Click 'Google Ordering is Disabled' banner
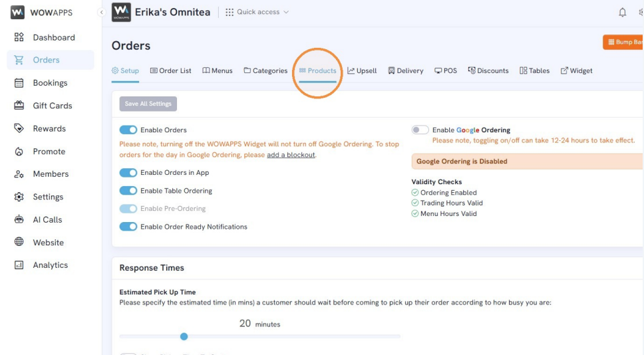This screenshot has width=644, height=355. (x=528, y=162)
